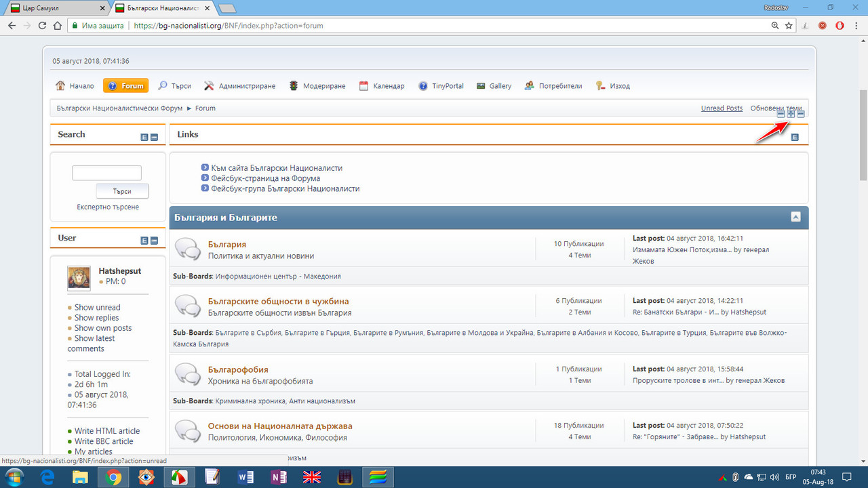Image resolution: width=868 pixels, height=488 pixels.
Task: Click the Show latest comments link
Action: pyautogui.click(x=91, y=344)
